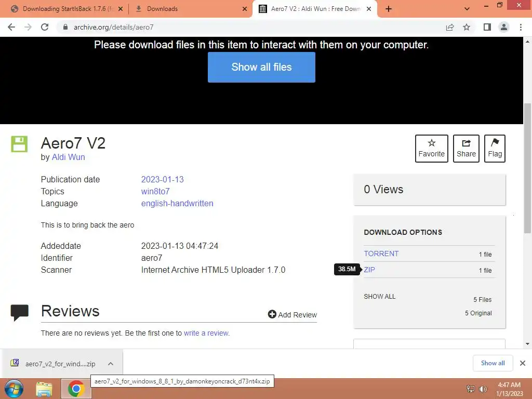Download the TORRENT option

pos(381,254)
